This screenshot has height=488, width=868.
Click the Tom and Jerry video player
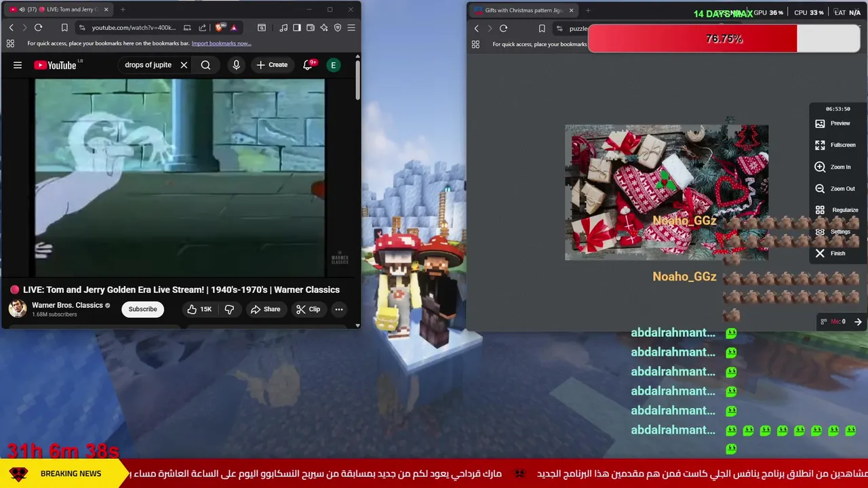180,178
